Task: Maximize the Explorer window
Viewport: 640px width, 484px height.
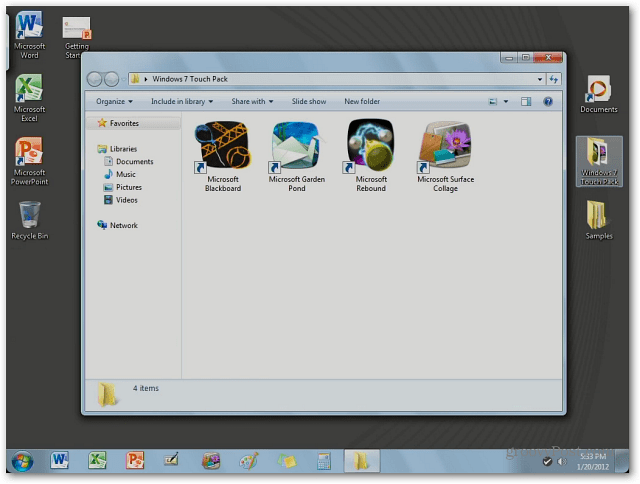Action: click(x=526, y=58)
